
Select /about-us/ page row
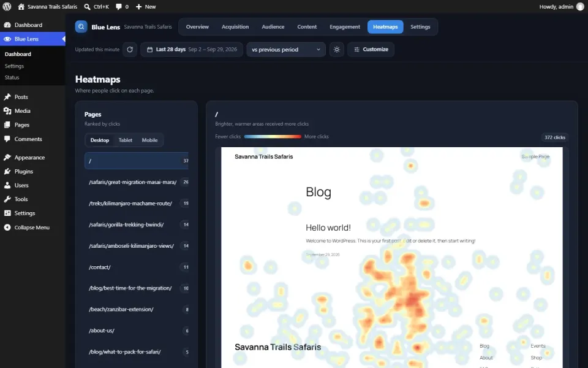(x=137, y=331)
